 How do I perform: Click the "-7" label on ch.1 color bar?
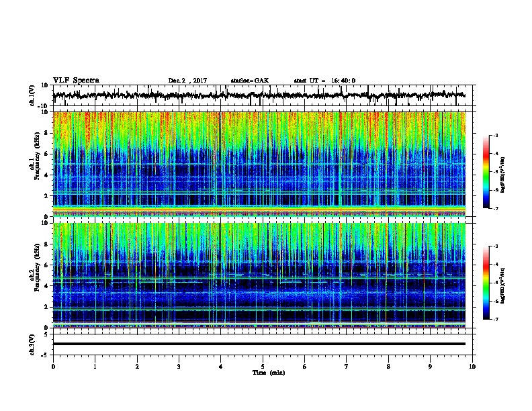pyautogui.click(x=495, y=208)
